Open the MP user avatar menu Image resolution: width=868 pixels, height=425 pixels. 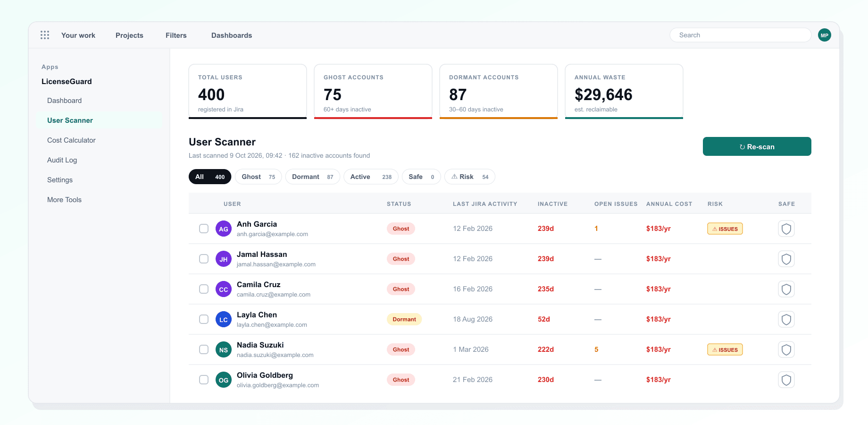point(825,35)
